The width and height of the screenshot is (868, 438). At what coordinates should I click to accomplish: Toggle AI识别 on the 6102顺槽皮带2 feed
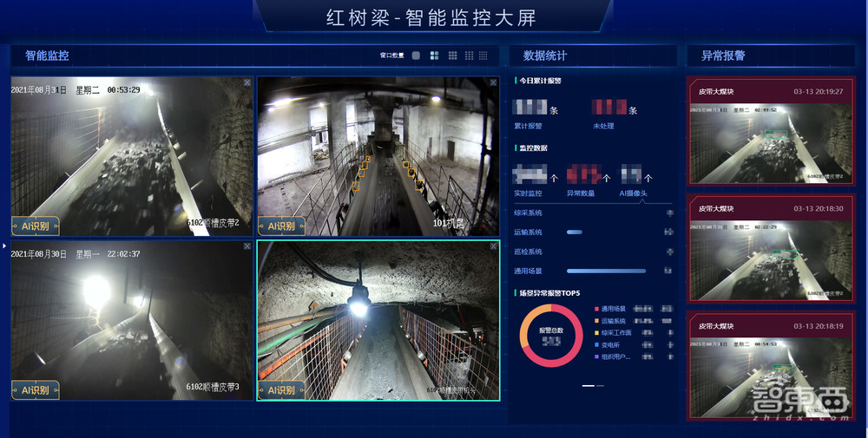tap(36, 226)
